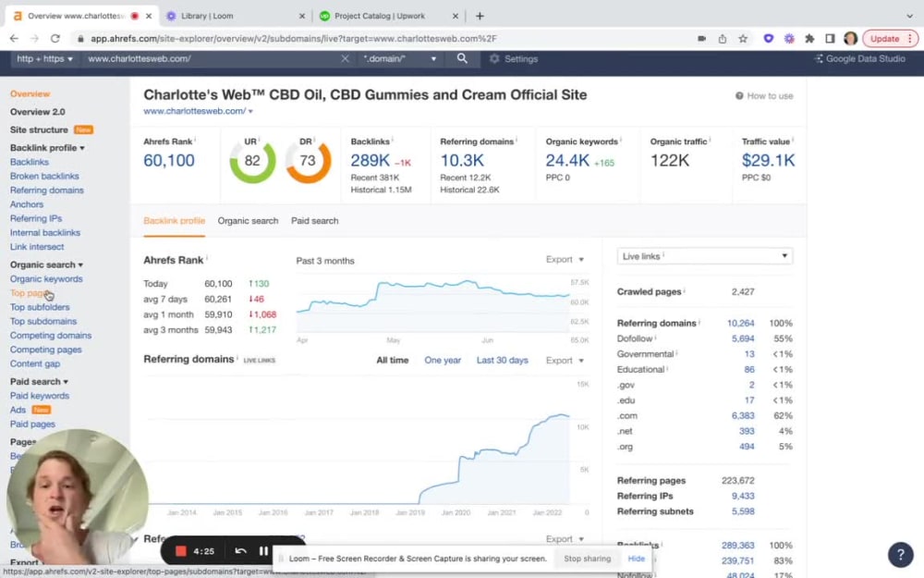
Task: Select the Backlink profile tab
Action: tap(175, 221)
